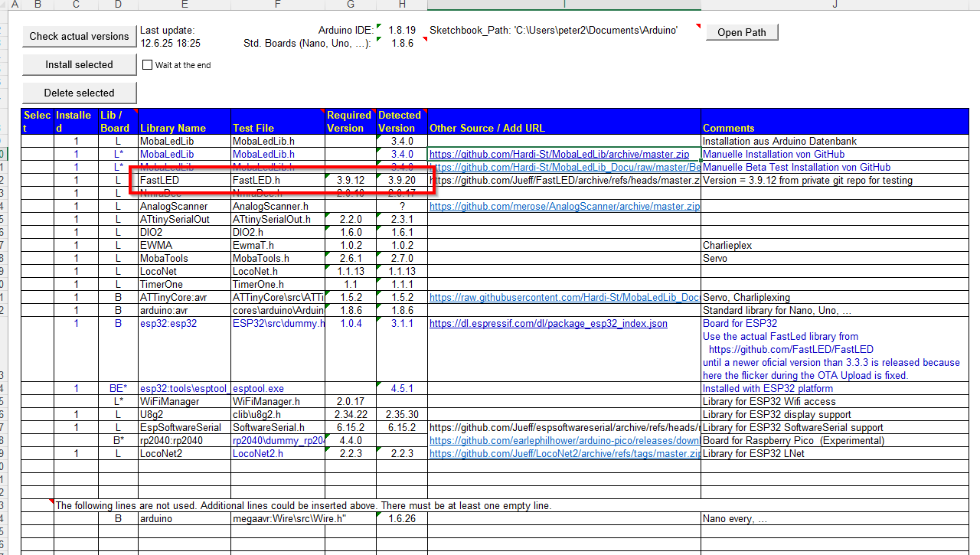Screen dimensions: 980x555
Task: Select the Charlieplex comment cell
Action: pos(835,246)
